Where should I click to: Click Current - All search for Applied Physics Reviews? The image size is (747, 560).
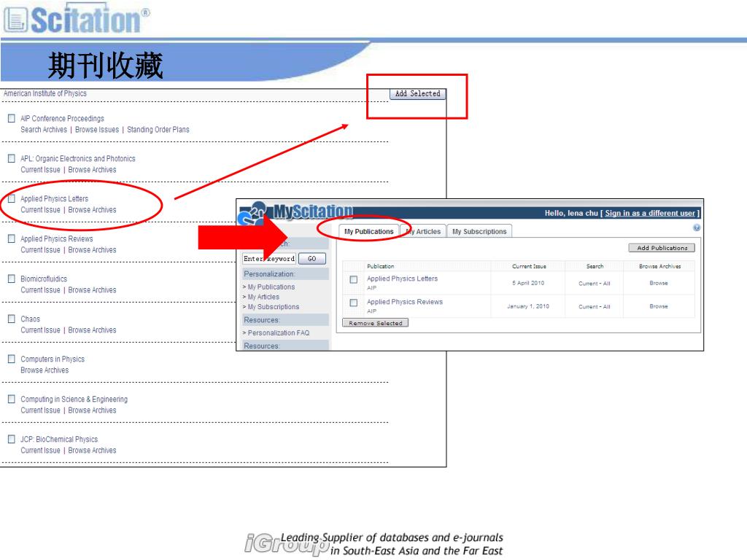[594, 307]
